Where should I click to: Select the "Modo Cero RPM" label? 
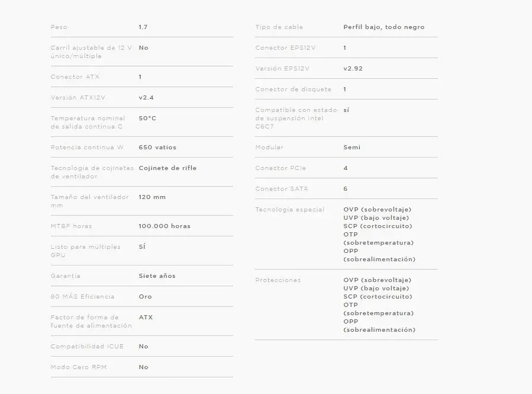coord(79,367)
